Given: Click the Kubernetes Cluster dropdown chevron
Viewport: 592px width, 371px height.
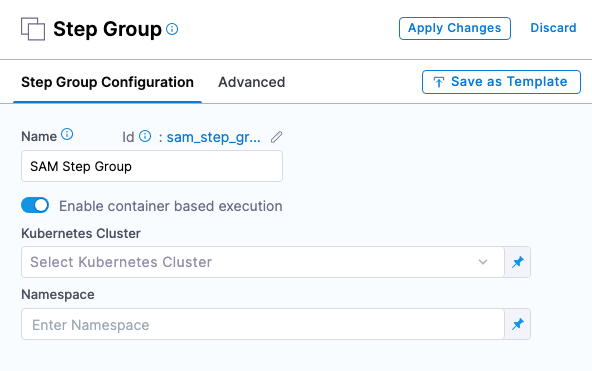Looking at the screenshot, I should pyautogui.click(x=483, y=262).
